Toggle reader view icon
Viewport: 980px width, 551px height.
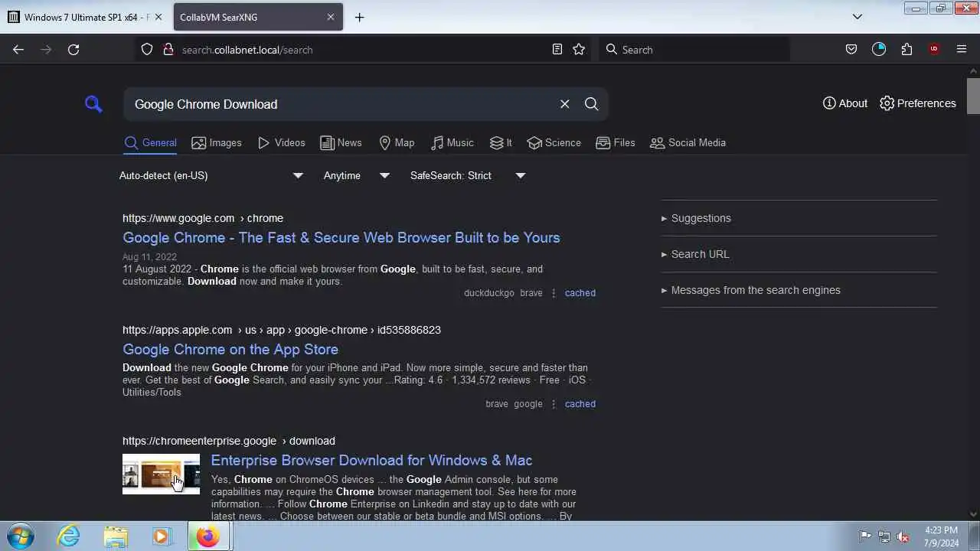[x=557, y=49]
